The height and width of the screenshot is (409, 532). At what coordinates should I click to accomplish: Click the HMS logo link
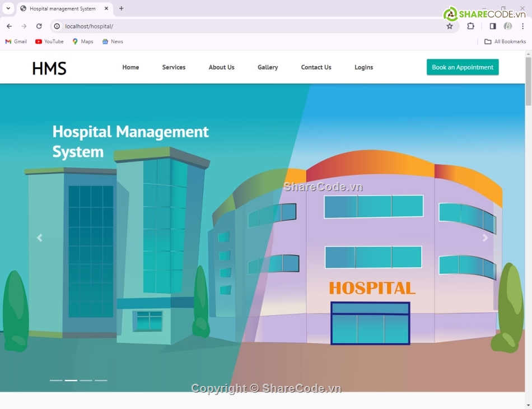tap(49, 68)
